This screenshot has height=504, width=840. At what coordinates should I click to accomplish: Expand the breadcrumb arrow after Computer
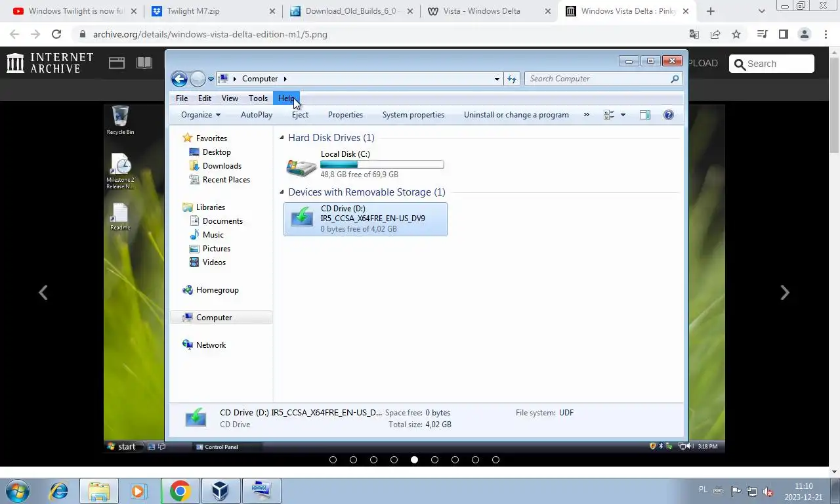click(285, 79)
